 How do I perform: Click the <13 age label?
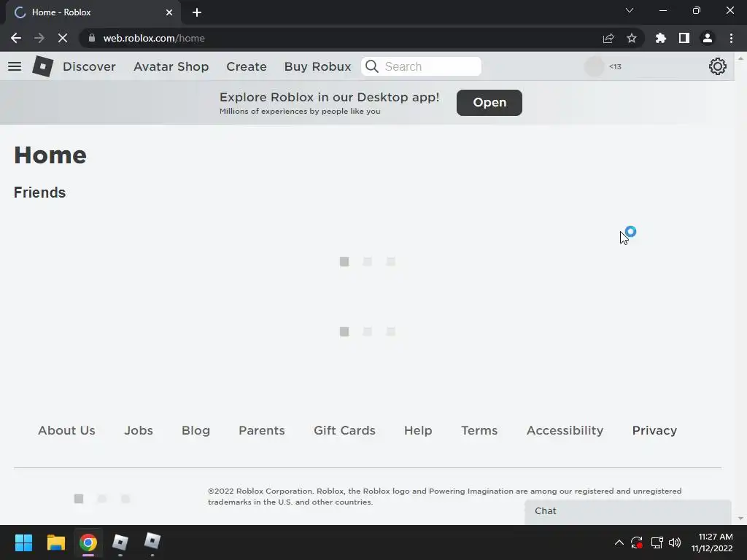point(615,66)
